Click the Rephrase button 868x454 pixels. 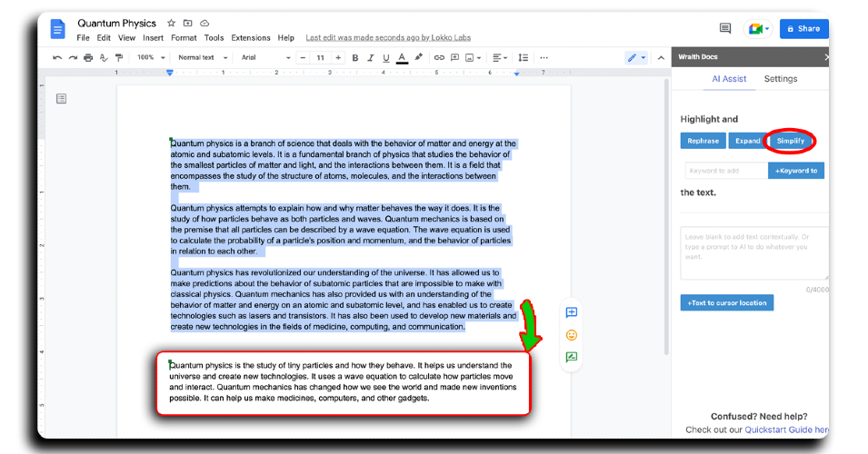point(703,141)
